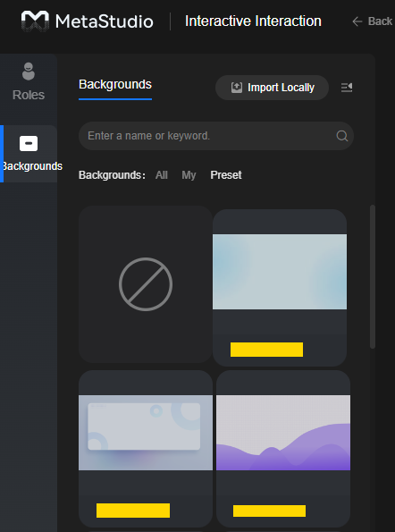This screenshot has width=395, height=532.
Task: Filter backgrounds by All
Action: coord(162,175)
